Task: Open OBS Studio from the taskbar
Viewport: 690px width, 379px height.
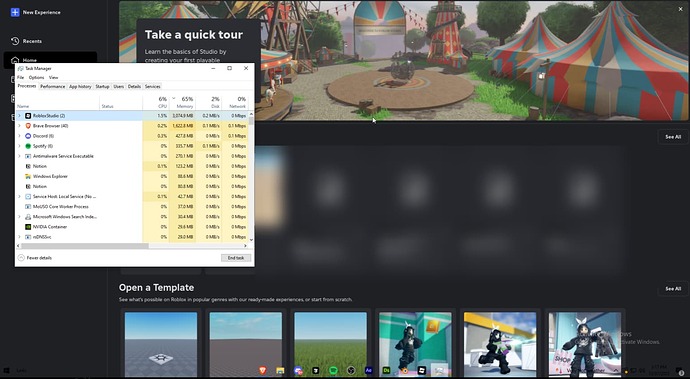Action: pos(351,371)
